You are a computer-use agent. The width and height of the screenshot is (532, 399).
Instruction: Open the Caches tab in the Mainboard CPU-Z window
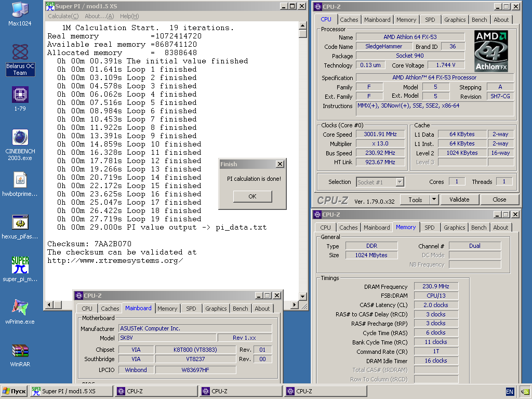[x=110, y=309]
